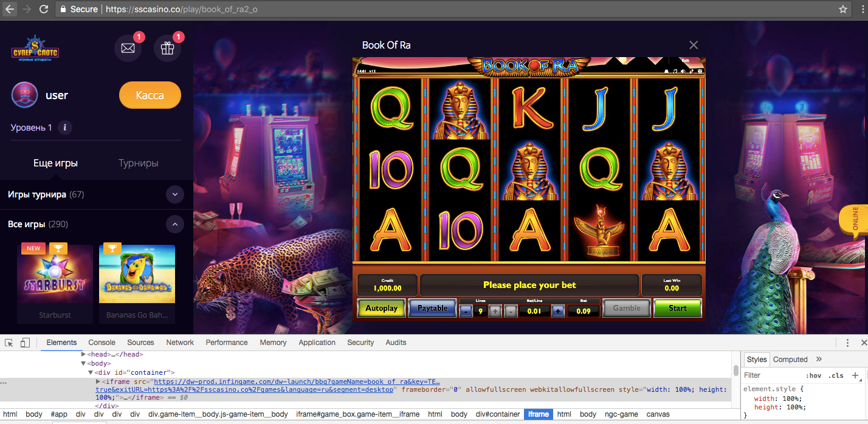Show level info via the 'i' icon

[x=65, y=128]
